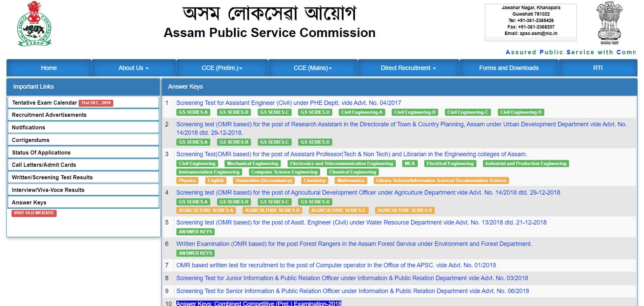Open Instrumentation Engineering answer key
The width and height of the screenshot is (644, 306).
click(x=209, y=172)
